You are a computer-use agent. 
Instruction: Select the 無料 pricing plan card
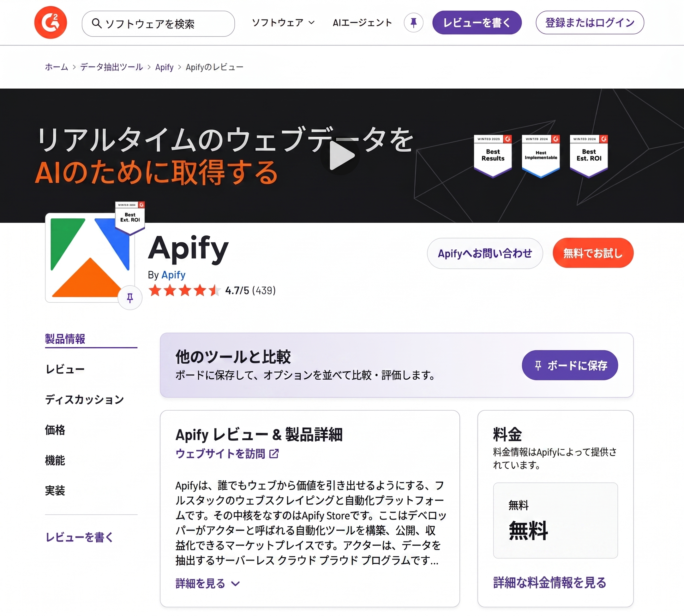pyautogui.click(x=555, y=521)
